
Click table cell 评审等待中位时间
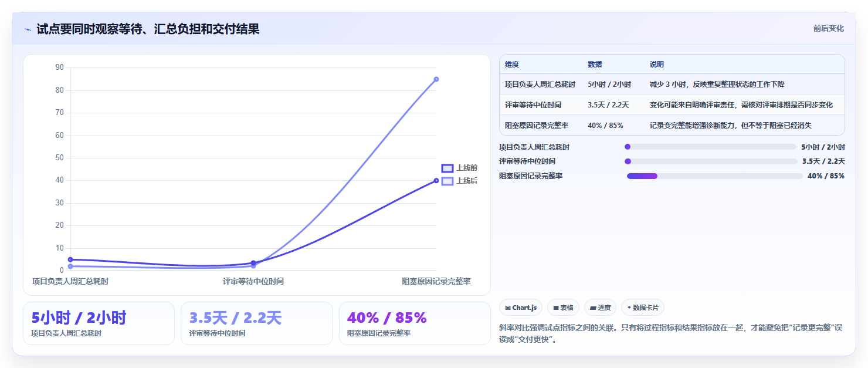coord(533,105)
